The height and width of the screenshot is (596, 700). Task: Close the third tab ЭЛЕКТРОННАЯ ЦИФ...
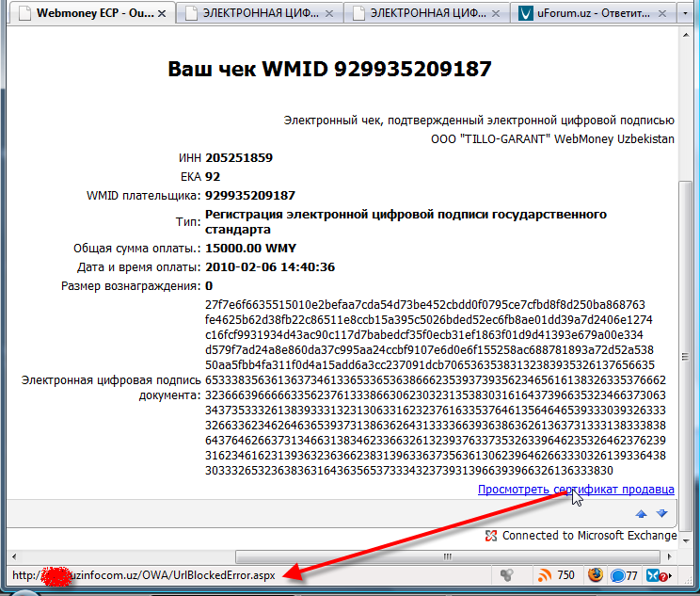[x=496, y=14]
